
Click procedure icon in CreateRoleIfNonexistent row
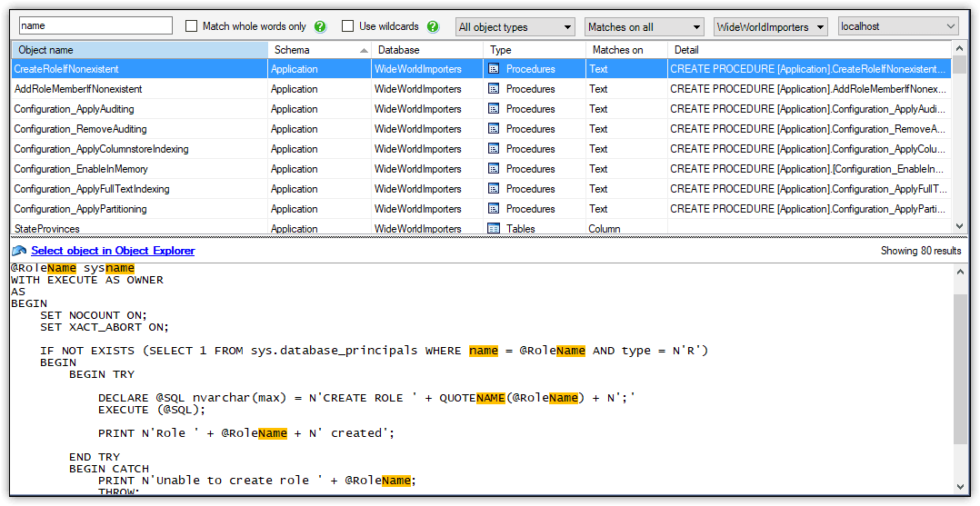(495, 69)
